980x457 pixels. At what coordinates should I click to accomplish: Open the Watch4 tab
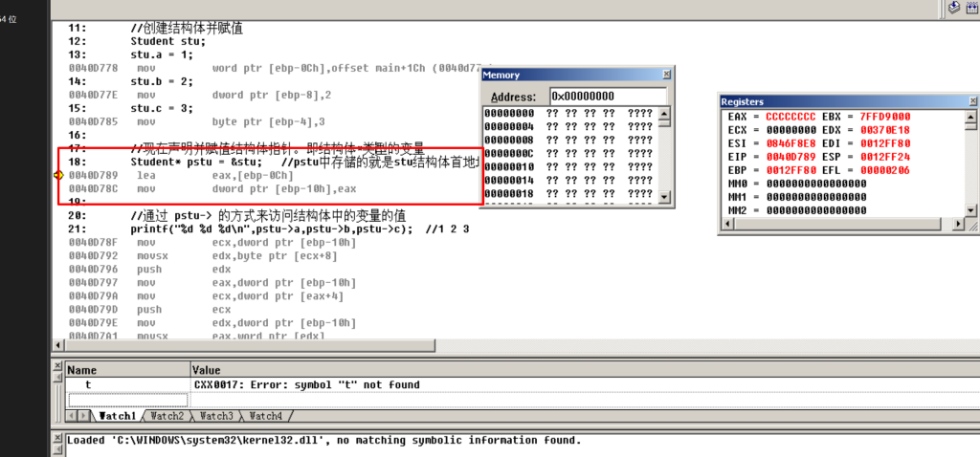click(265, 416)
